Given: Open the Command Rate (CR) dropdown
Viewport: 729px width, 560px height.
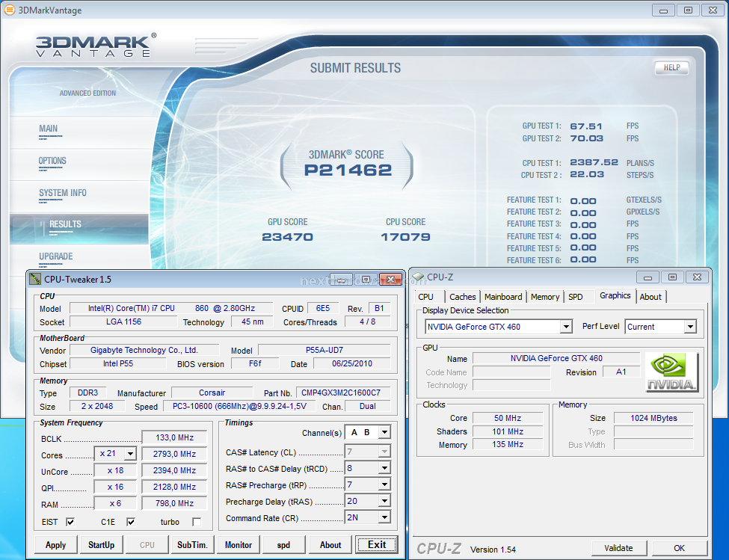Looking at the screenshot, I should click(384, 517).
